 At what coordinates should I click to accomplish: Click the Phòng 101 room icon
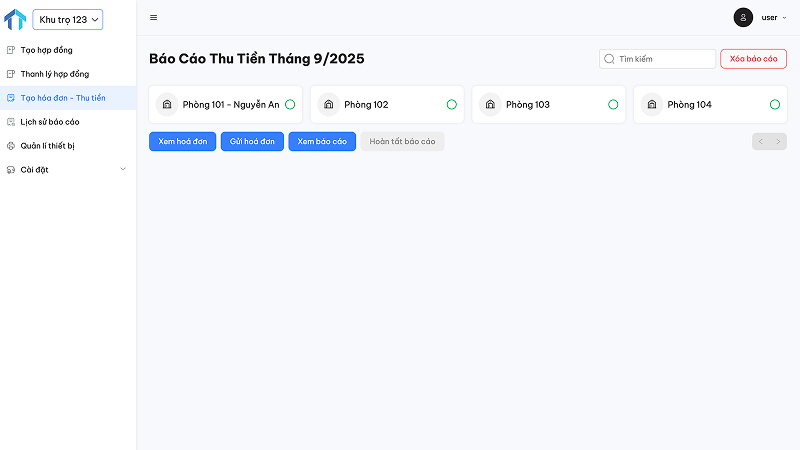coord(167,105)
